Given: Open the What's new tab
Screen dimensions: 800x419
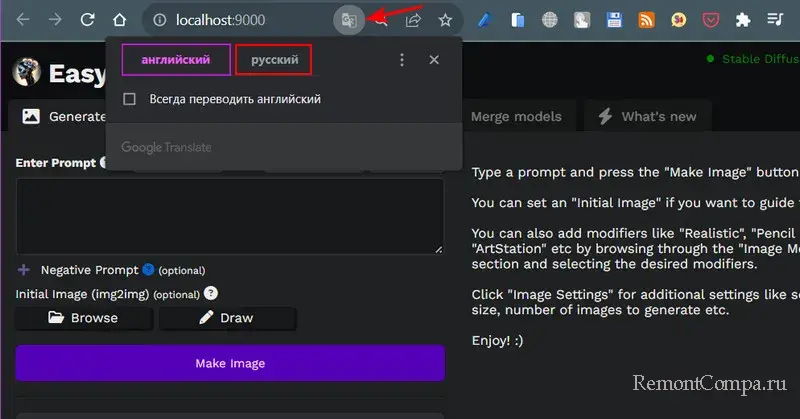Looking at the screenshot, I should 647,116.
